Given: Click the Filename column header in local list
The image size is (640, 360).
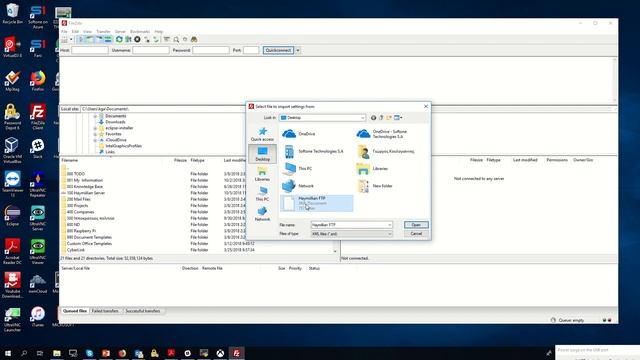Looking at the screenshot, I should click(x=70, y=160).
